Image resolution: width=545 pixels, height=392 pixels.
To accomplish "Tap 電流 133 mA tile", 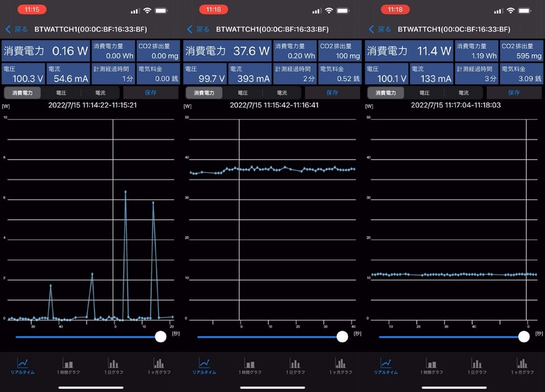I will click(432, 73).
